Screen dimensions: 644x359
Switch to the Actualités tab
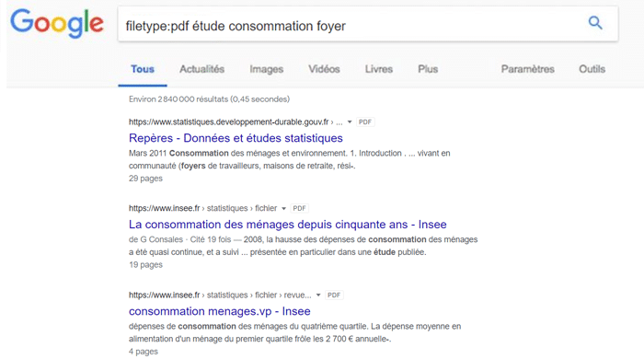tap(201, 69)
